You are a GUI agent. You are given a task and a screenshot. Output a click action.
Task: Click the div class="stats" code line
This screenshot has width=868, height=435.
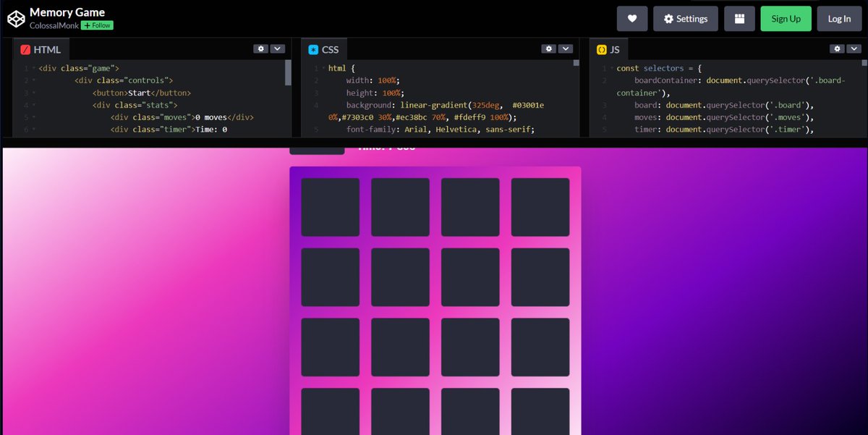coord(135,105)
